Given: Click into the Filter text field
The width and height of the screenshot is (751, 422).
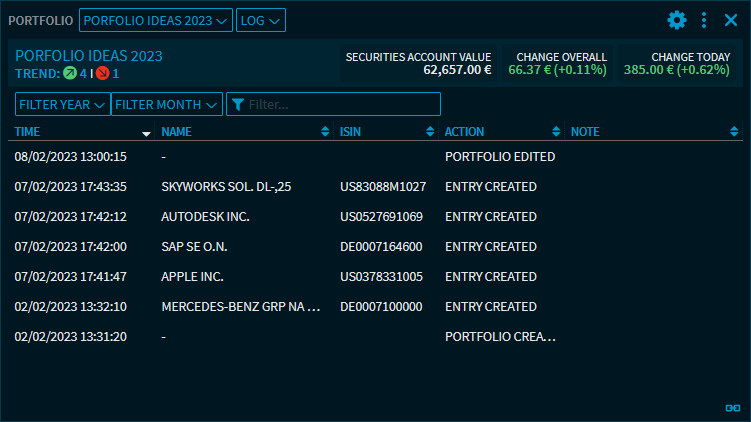Looking at the screenshot, I should 340,104.
